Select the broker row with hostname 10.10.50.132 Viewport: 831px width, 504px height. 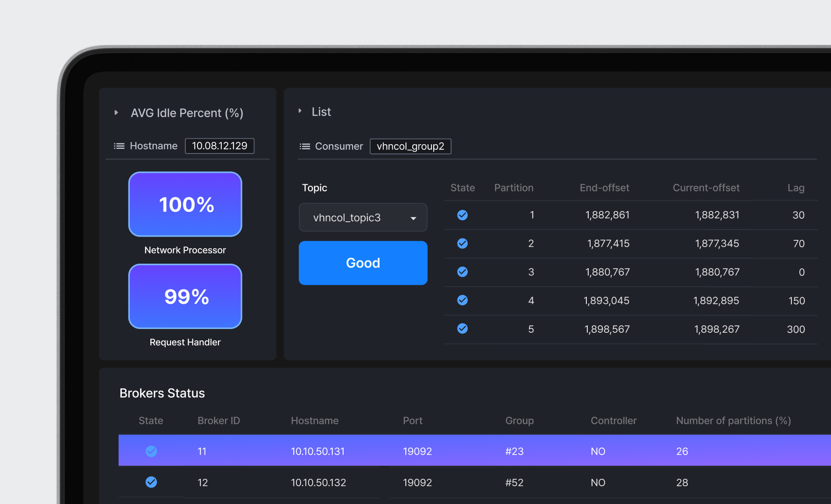[x=318, y=483]
